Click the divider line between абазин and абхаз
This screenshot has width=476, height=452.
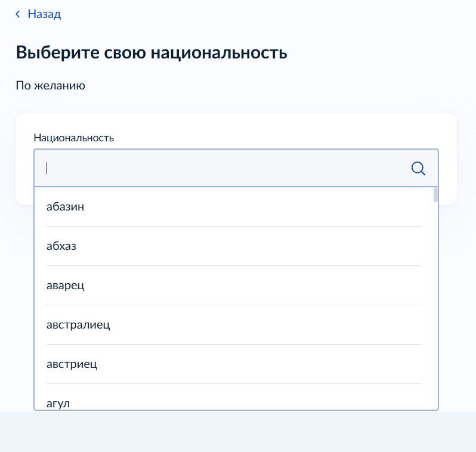(234, 226)
